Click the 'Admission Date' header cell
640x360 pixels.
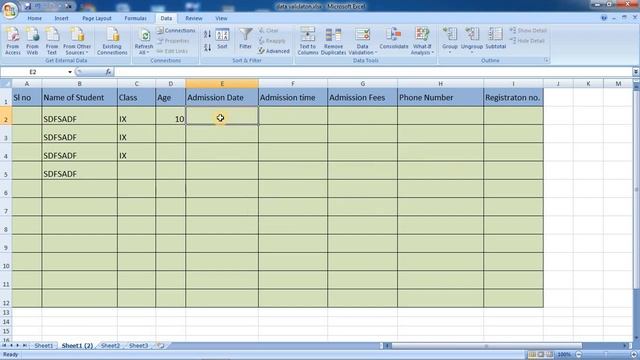tap(222, 98)
